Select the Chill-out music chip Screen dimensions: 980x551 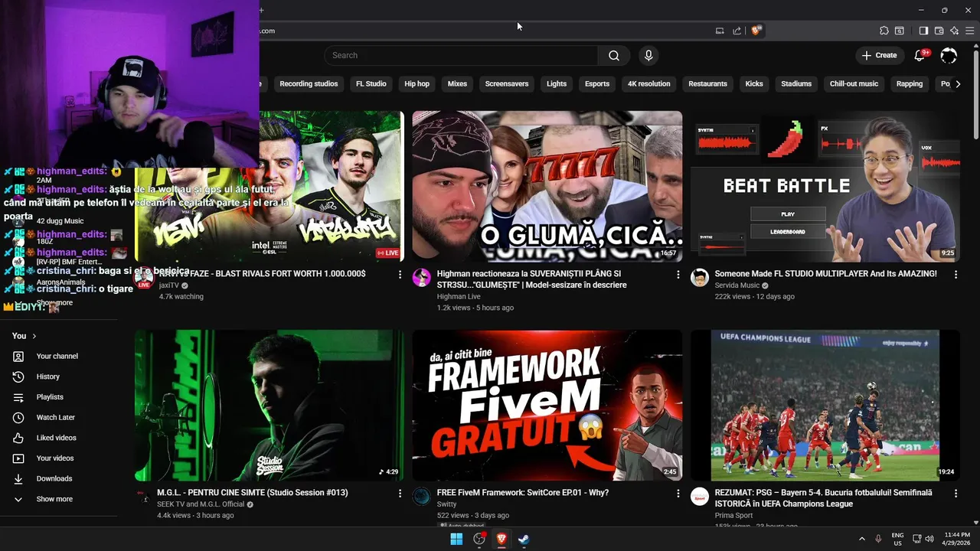[x=854, y=84]
